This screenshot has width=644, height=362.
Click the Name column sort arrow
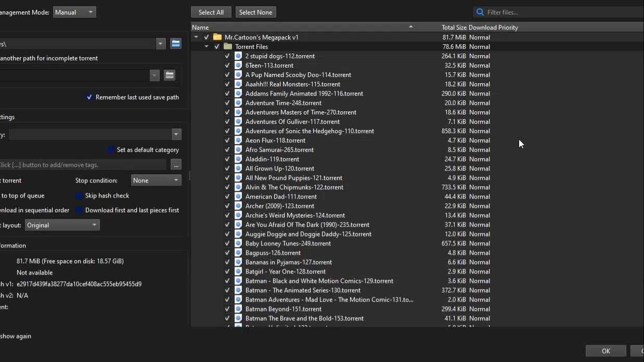coord(410,27)
